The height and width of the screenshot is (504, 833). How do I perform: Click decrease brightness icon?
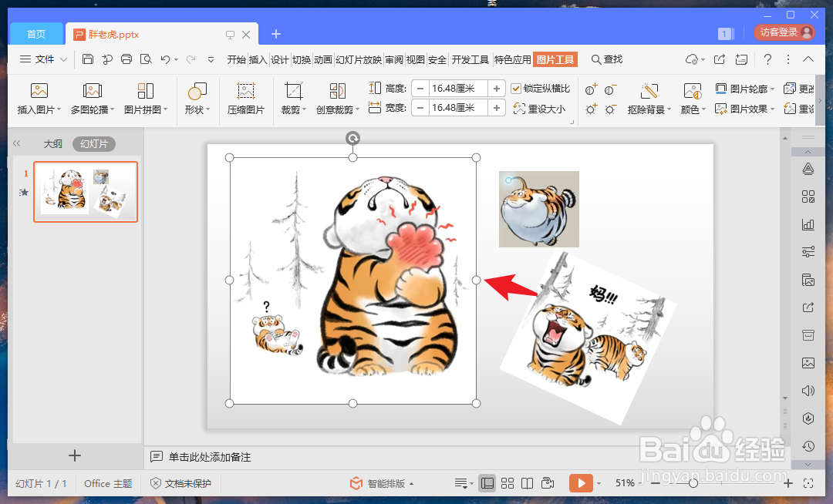[x=610, y=109]
